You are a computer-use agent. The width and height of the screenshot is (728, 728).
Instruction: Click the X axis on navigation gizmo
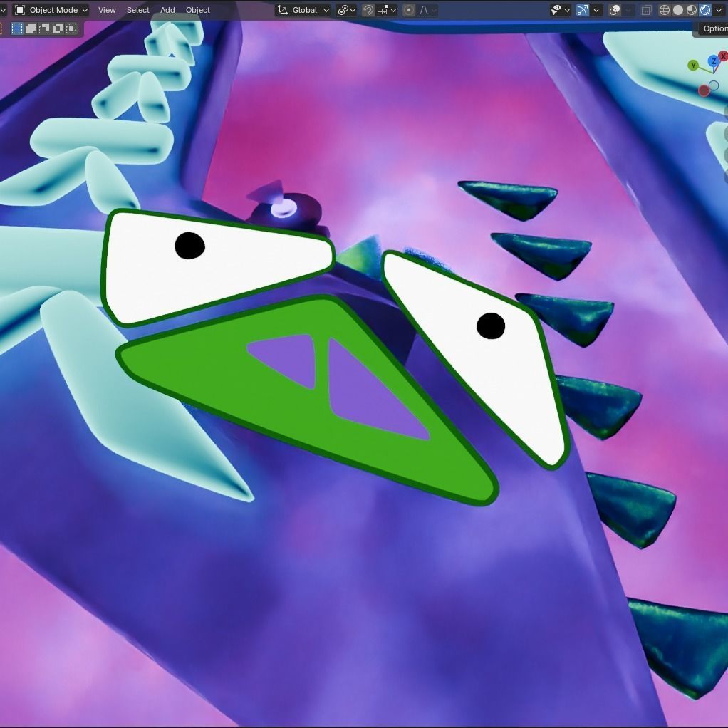click(x=723, y=56)
